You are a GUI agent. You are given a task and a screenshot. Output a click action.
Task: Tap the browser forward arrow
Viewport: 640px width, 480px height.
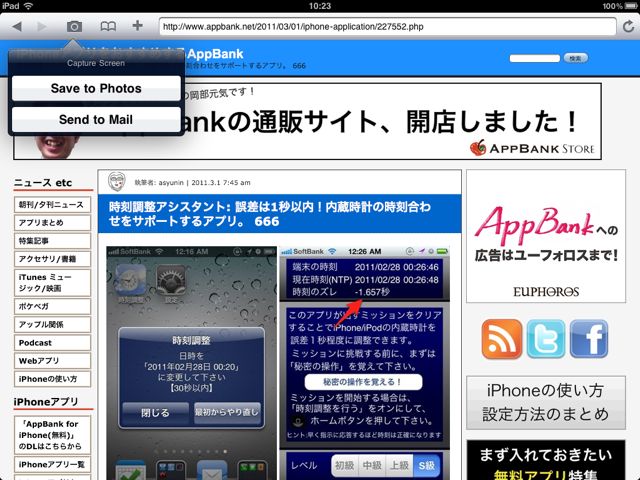point(42,27)
